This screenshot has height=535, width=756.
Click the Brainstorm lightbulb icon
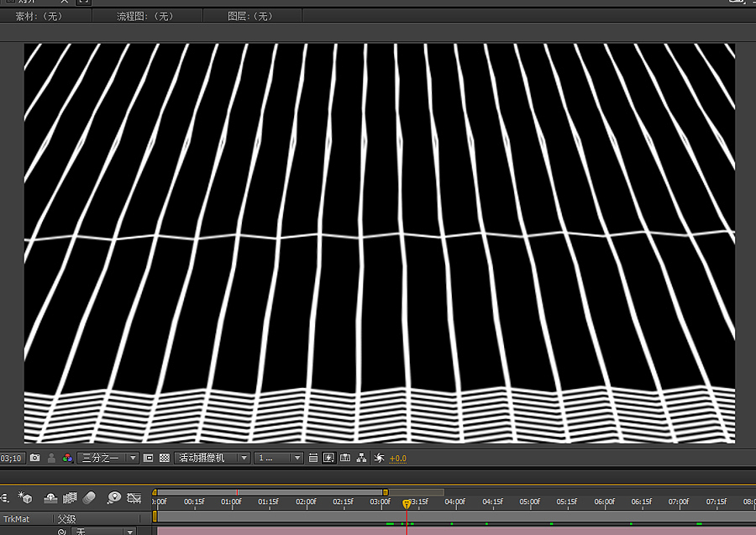113,497
